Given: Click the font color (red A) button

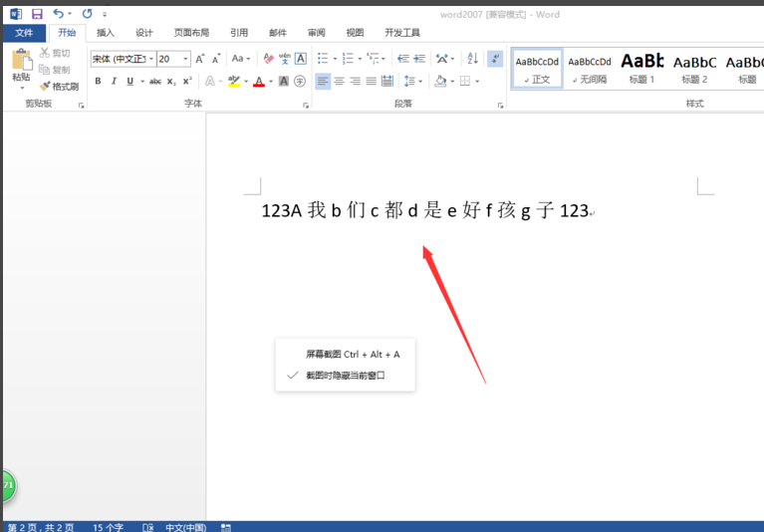Looking at the screenshot, I should (x=259, y=81).
